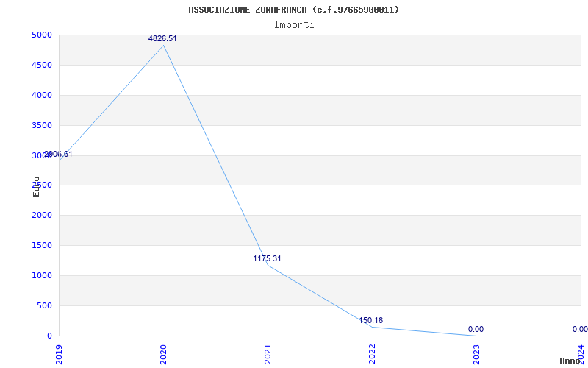Click the Importi subtitle

point(293,25)
